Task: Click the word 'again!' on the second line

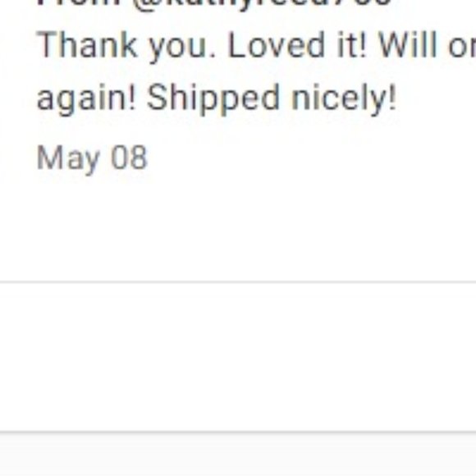Action: (86, 99)
